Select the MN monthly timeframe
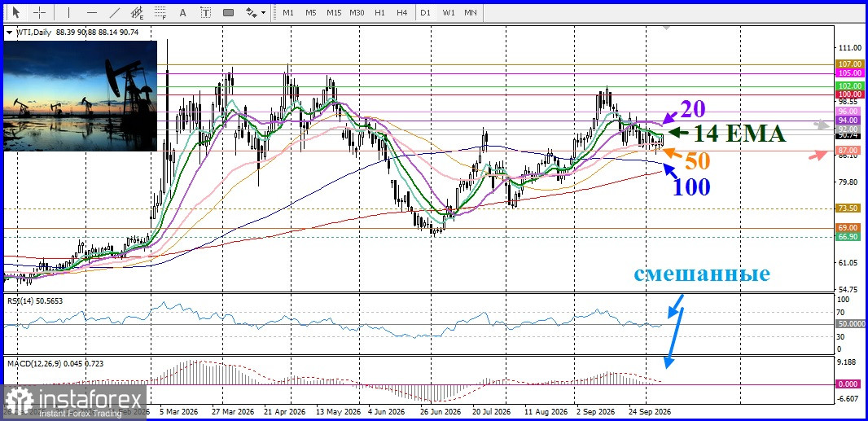The image size is (868, 421). (x=471, y=12)
